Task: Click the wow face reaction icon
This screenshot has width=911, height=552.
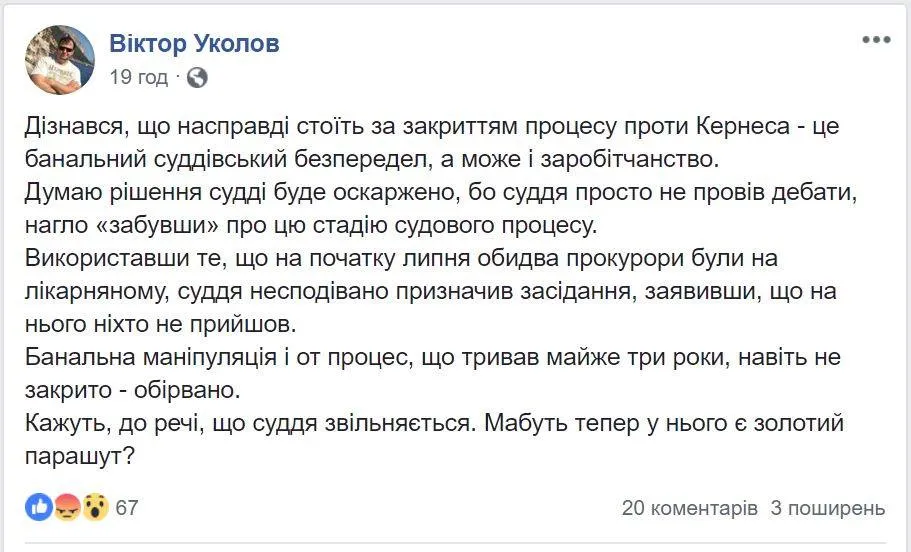Action: [95, 507]
